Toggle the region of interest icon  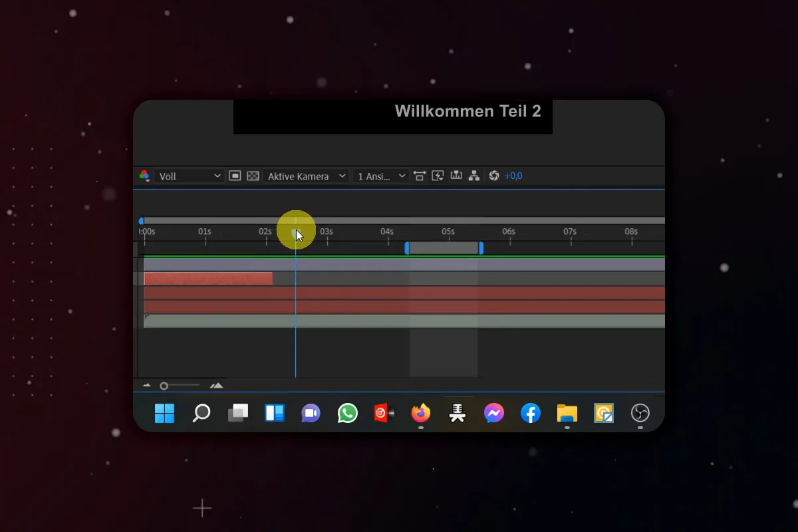[235, 176]
